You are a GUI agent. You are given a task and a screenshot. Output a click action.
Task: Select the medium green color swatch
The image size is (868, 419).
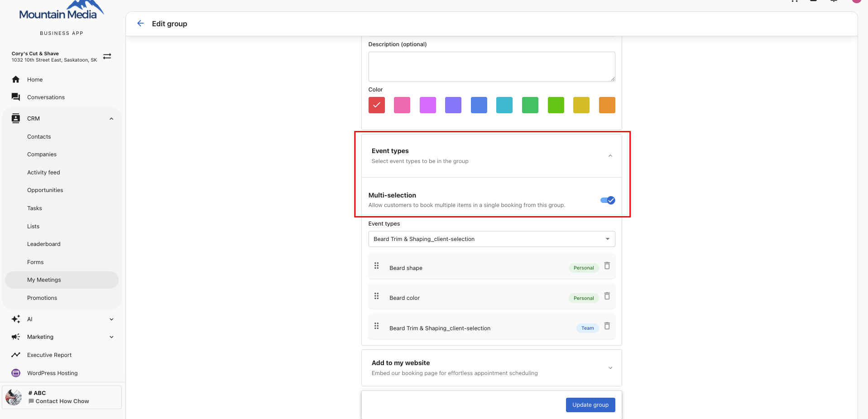(x=530, y=105)
